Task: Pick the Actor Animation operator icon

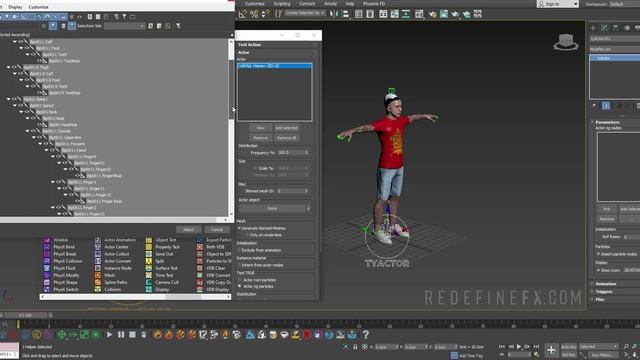Action: tap(98, 240)
